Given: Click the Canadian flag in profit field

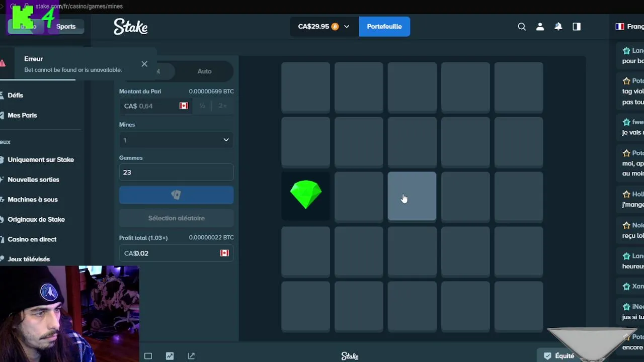Looking at the screenshot, I should point(224,253).
